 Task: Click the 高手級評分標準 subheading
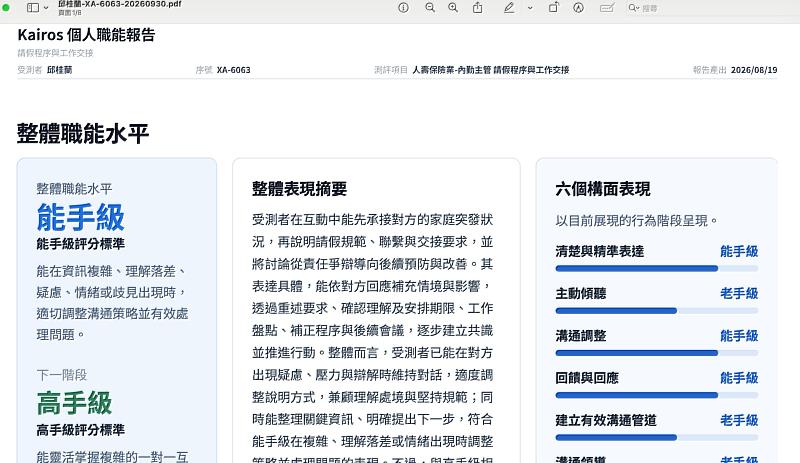click(x=81, y=430)
